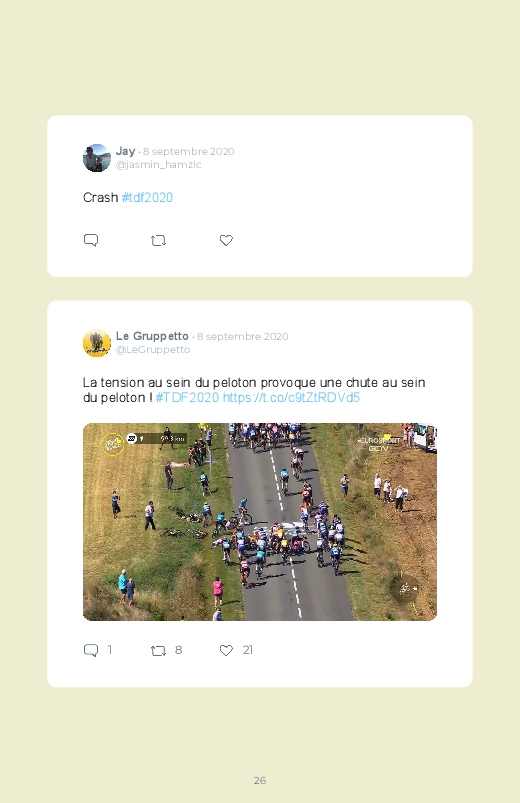The width and height of the screenshot is (520, 803).
Task: Retweet Le Gruppetto's peloton tweet
Action: pos(158,650)
